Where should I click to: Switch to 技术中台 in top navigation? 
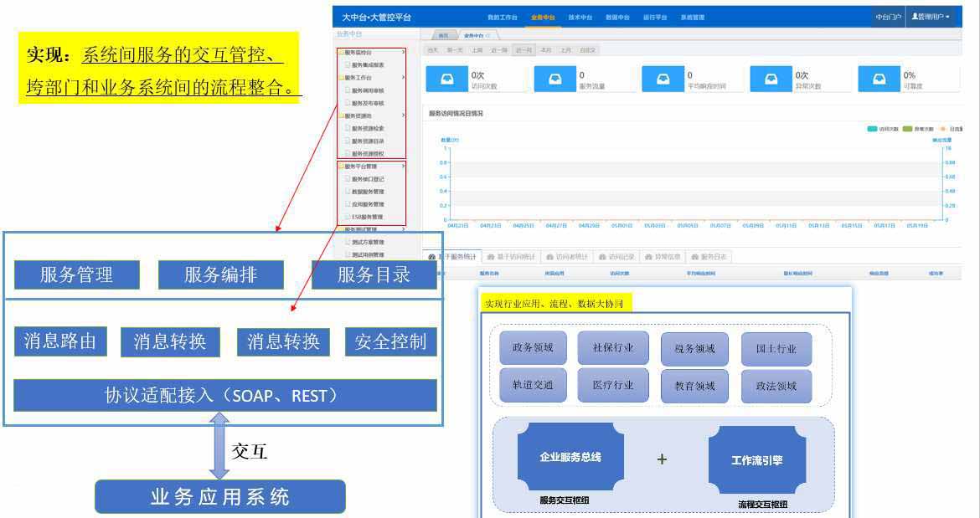point(580,18)
